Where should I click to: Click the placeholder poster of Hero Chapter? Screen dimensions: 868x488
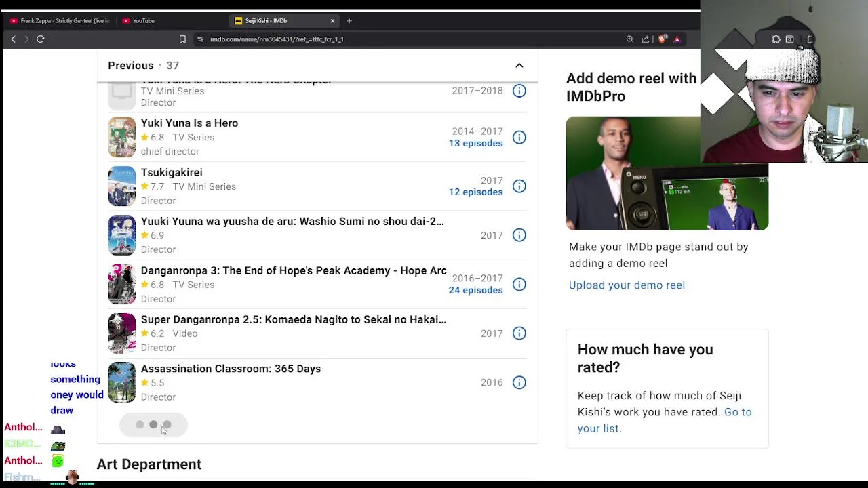coord(122,96)
